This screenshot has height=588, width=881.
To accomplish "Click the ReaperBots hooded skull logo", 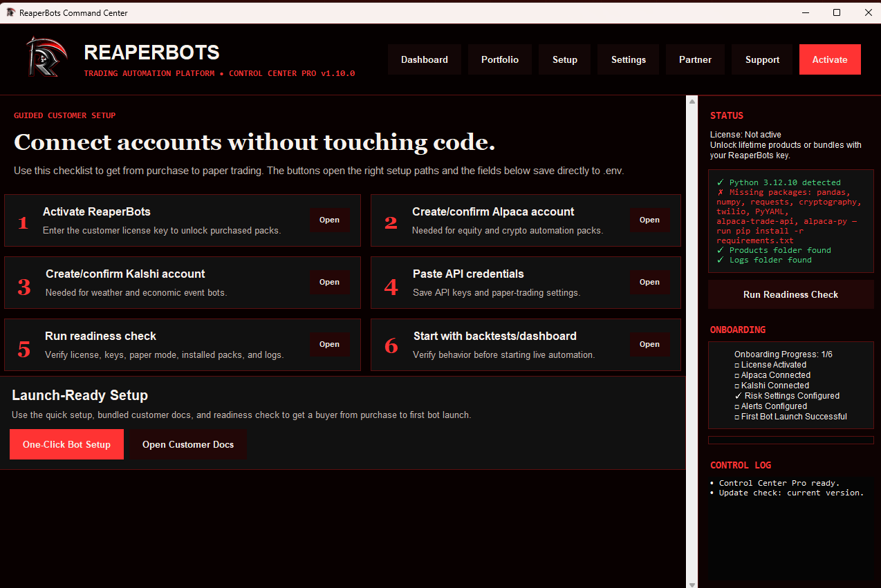I will 46,57.
